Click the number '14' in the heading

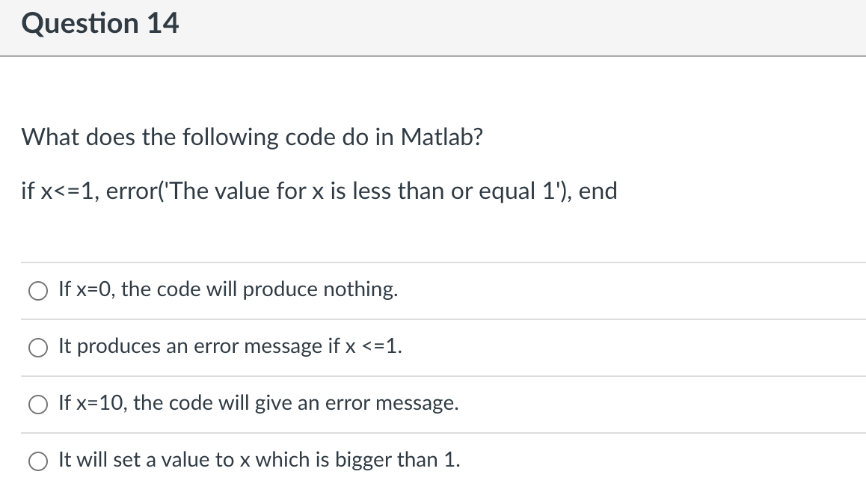(x=163, y=24)
